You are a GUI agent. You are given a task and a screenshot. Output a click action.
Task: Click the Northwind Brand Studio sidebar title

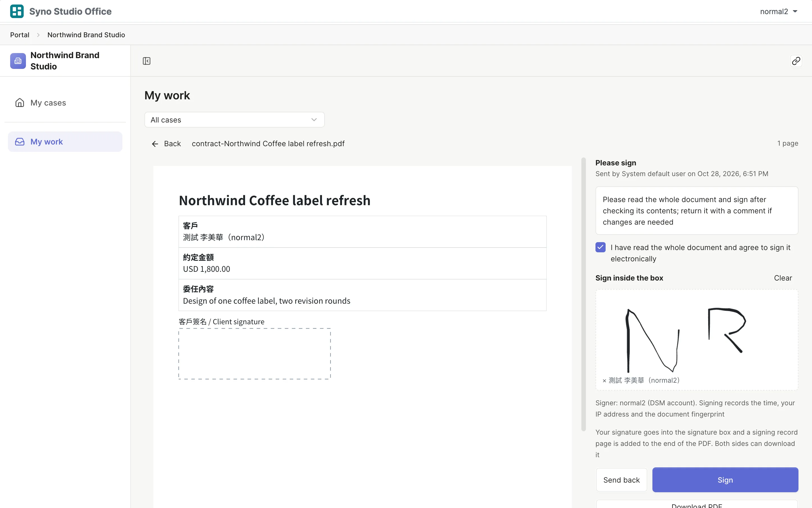pyautogui.click(x=65, y=61)
